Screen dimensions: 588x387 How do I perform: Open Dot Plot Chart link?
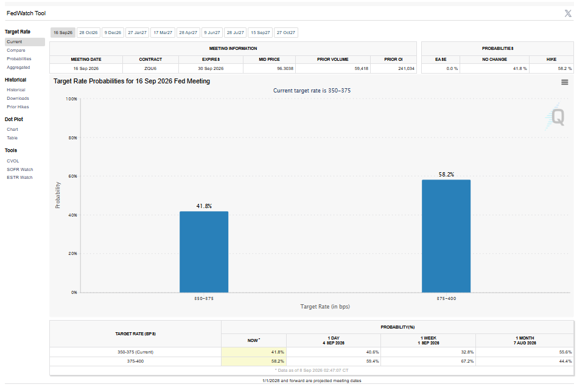12,130
